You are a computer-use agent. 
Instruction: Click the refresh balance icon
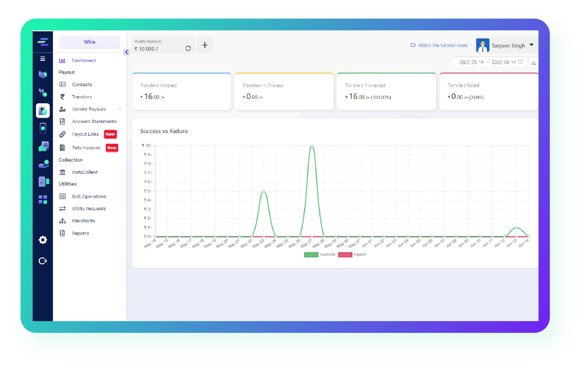pyautogui.click(x=188, y=48)
